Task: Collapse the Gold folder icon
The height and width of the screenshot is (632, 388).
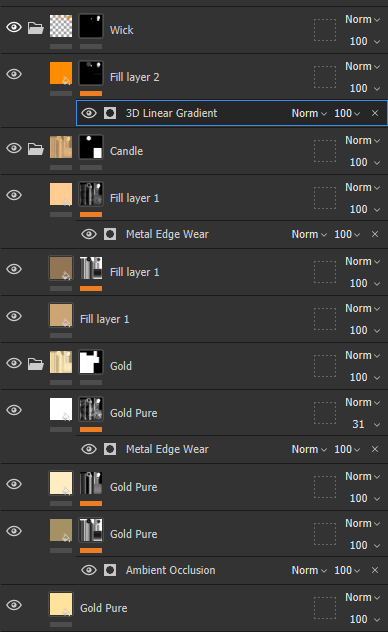Action: click(x=35, y=364)
